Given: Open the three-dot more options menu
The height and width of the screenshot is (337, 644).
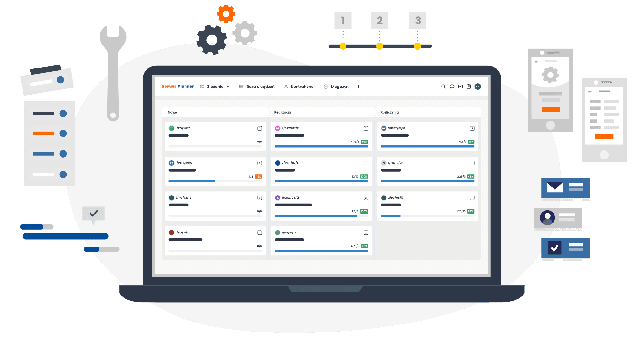Looking at the screenshot, I should (358, 87).
